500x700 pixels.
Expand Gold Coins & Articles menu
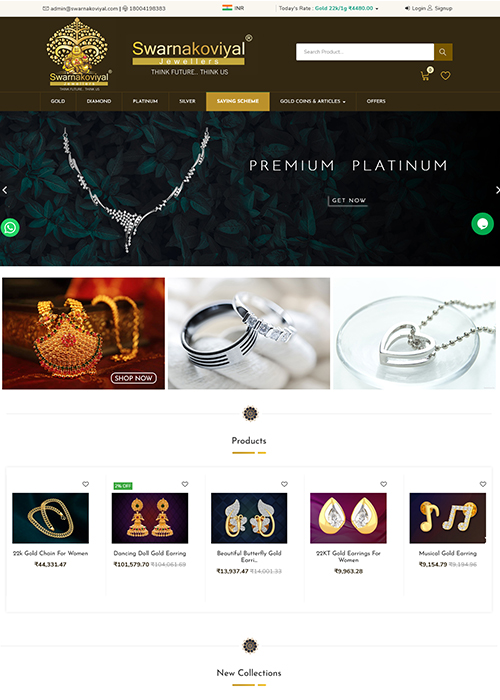click(312, 101)
